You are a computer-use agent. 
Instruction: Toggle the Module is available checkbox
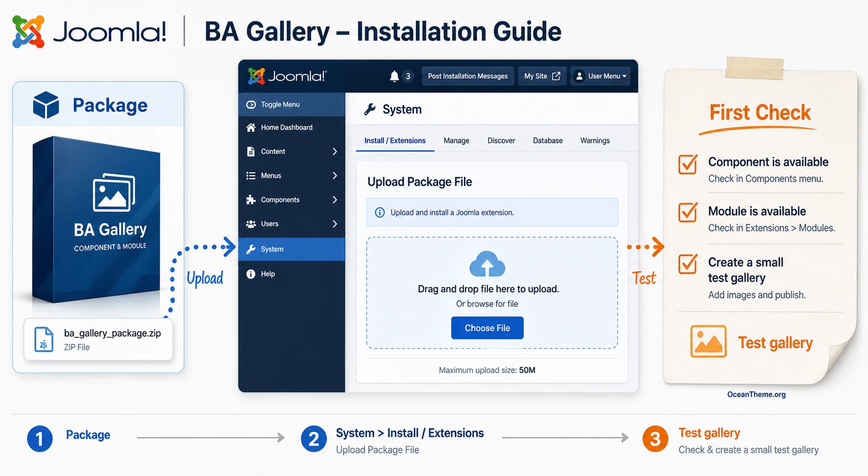(x=688, y=212)
